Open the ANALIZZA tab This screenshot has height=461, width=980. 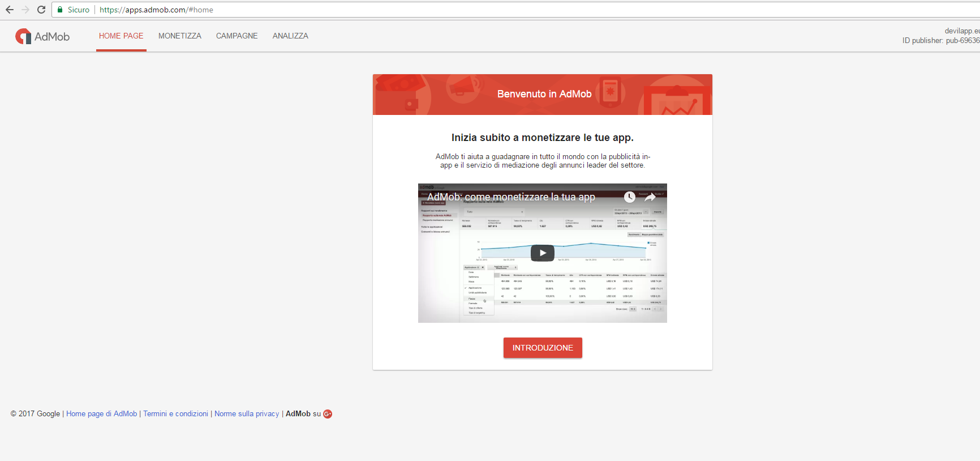pyautogui.click(x=290, y=36)
